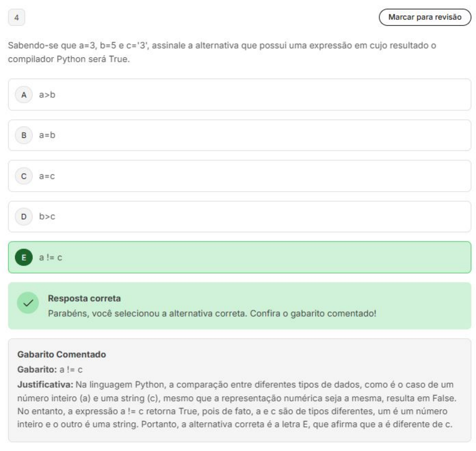This screenshot has height=451, width=476.
Task: Click the Justificativa explanation paragraph
Action: (236, 405)
